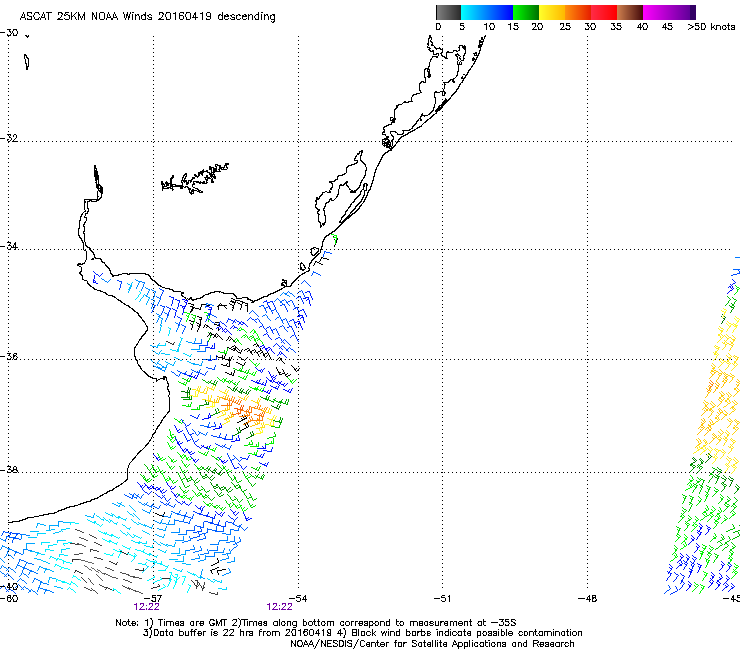Select the '25' color bar tick label
The height and width of the screenshot is (650, 740).
click(565, 27)
